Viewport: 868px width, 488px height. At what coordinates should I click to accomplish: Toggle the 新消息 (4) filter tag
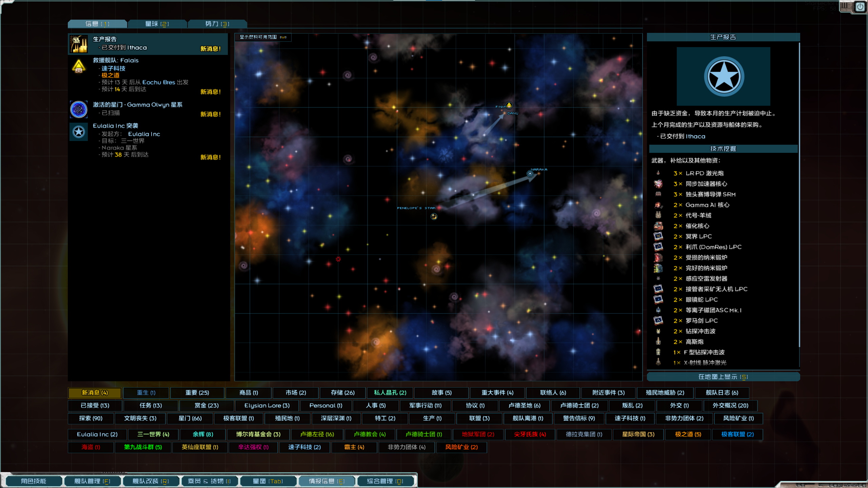point(95,392)
